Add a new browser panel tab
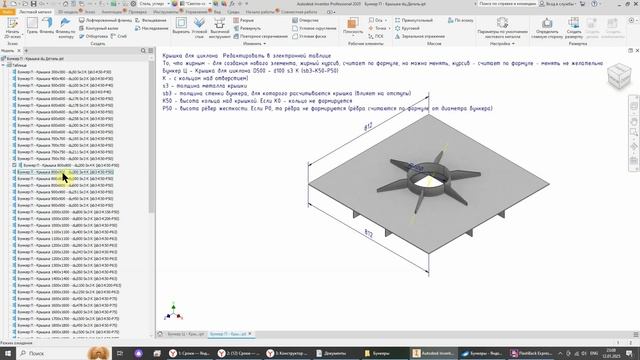The image size is (640, 360). [26, 51]
